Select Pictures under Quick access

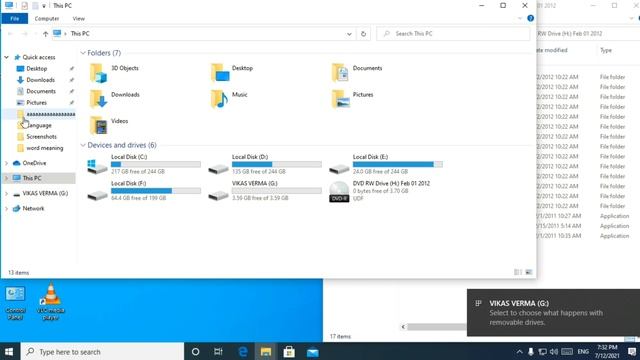(36, 103)
